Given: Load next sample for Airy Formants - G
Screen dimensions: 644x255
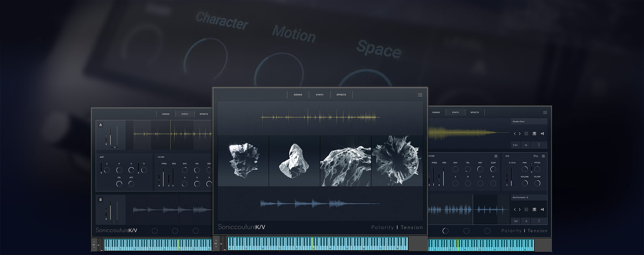Looking at the screenshot, I should (519, 210).
